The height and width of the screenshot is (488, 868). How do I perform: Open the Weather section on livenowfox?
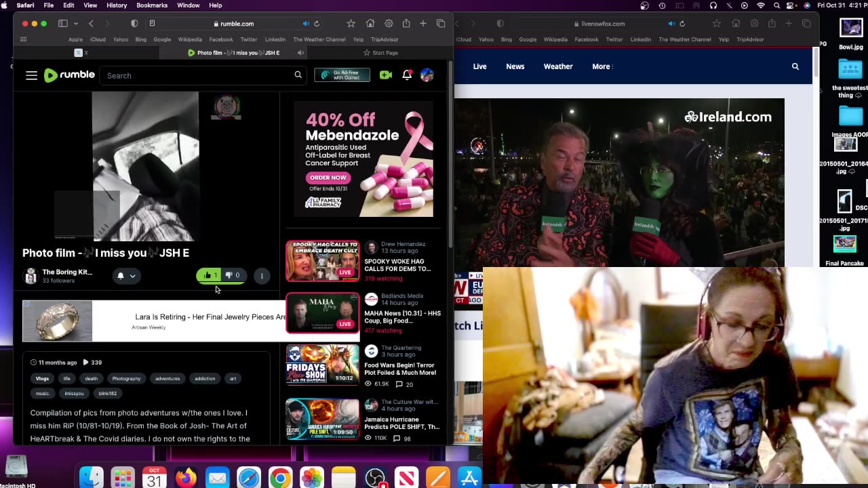[x=558, y=66]
